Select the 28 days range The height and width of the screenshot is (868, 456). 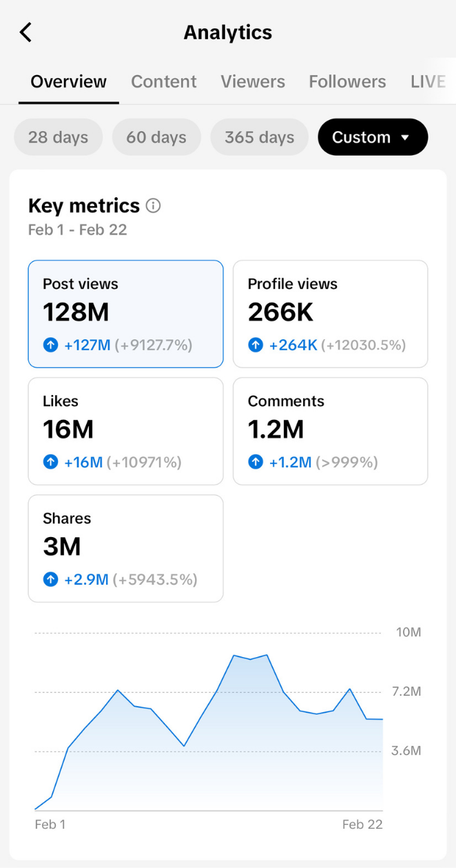(x=59, y=137)
